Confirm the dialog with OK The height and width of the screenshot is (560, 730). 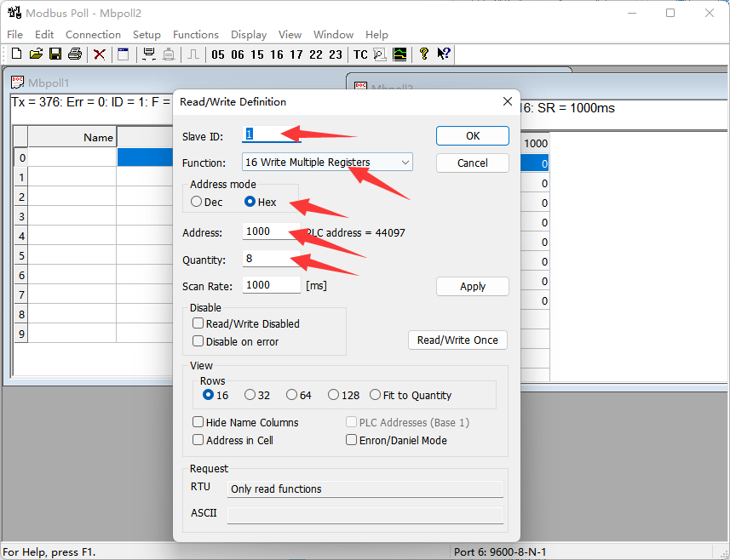473,136
